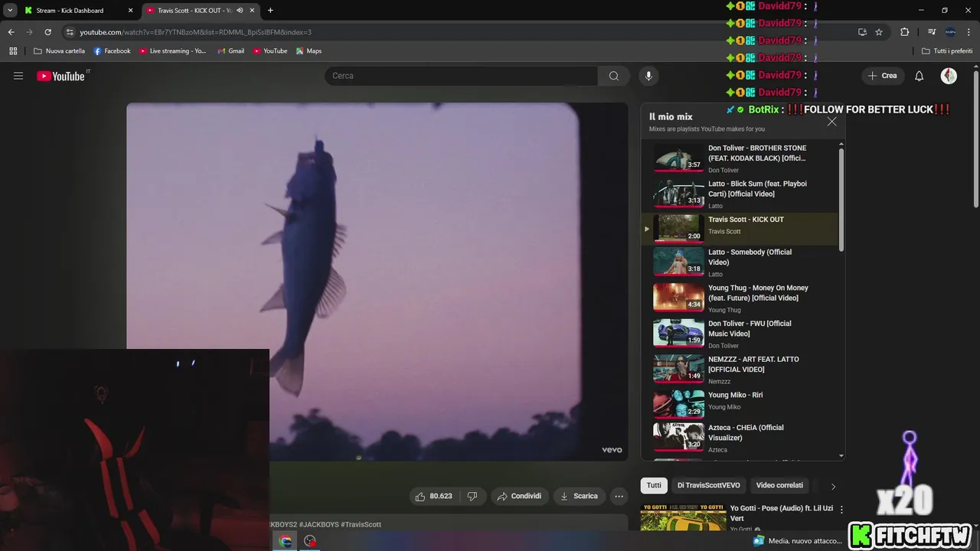
Task: Expand the Tutti i preferiti folder
Action: click(x=946, y=51)
